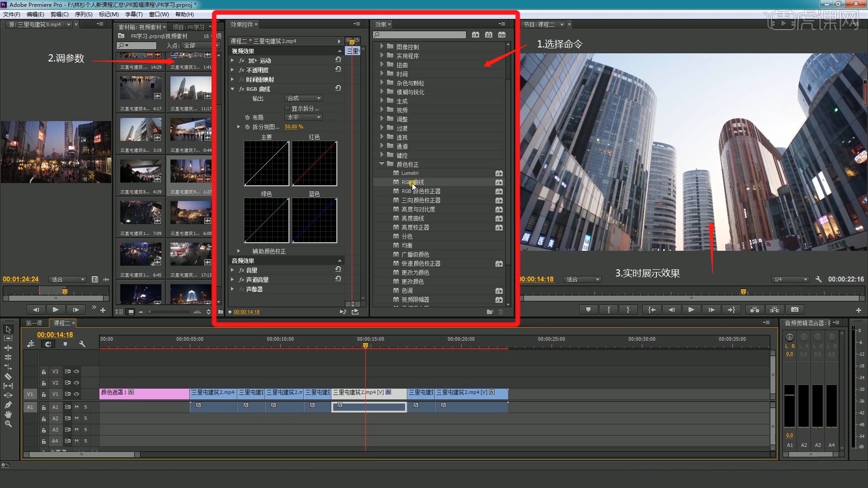
Task: Select the Rate Stretch tool
Action: [8, 367]
